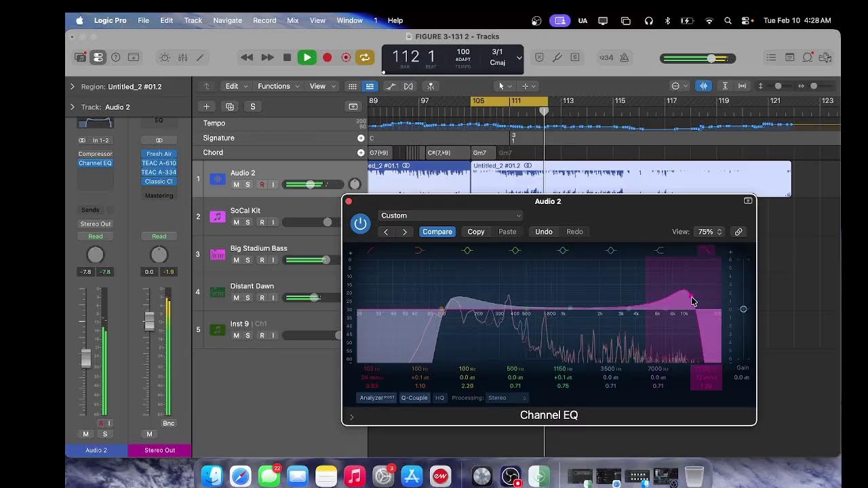This screenshot has height=488, width=868.
Task: Open the Finder from the Dock
Action: tap(212, 476)
